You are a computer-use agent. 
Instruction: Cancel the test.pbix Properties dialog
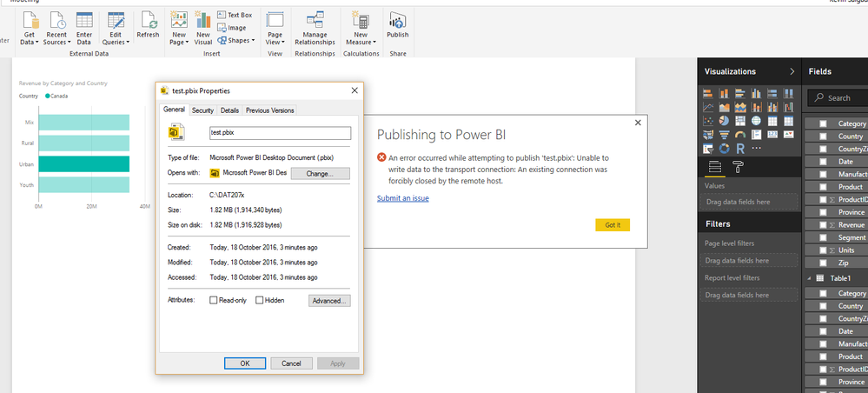click(x=291, y=363)
